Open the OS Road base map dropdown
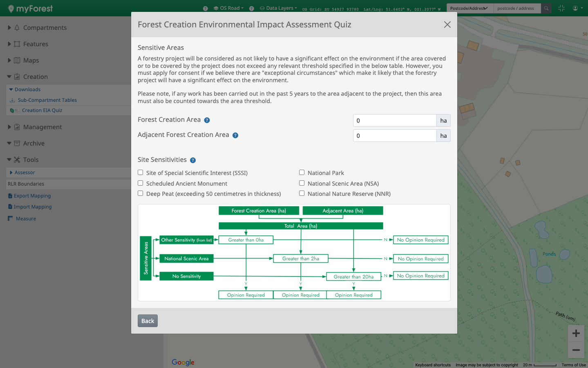The image size is (588, 368). [x=229, y=8]
